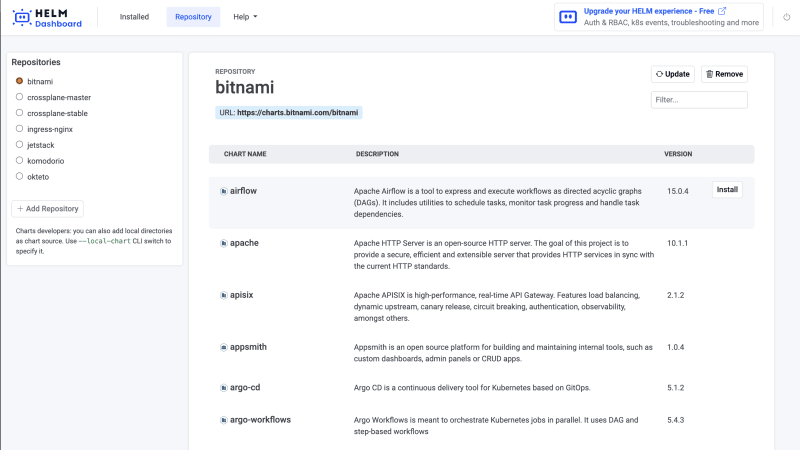
Task: Pick the okteto repository
Action: click(19, 176)
